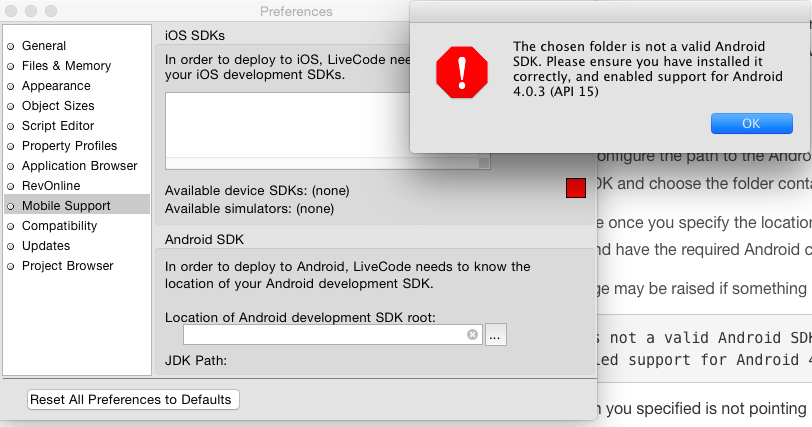Show RevOnline preferences
The image size is (812, 427).
tap(51, 186)
